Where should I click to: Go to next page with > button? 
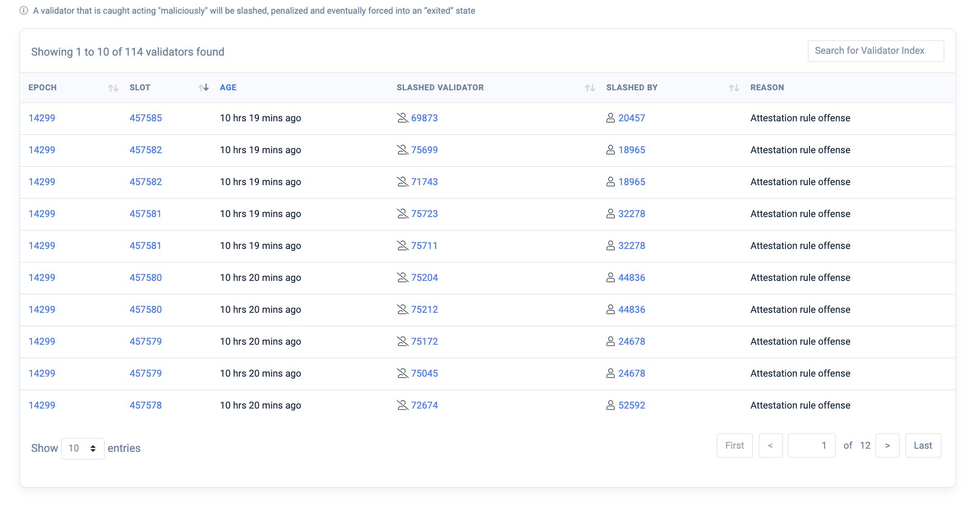point(887,446)
